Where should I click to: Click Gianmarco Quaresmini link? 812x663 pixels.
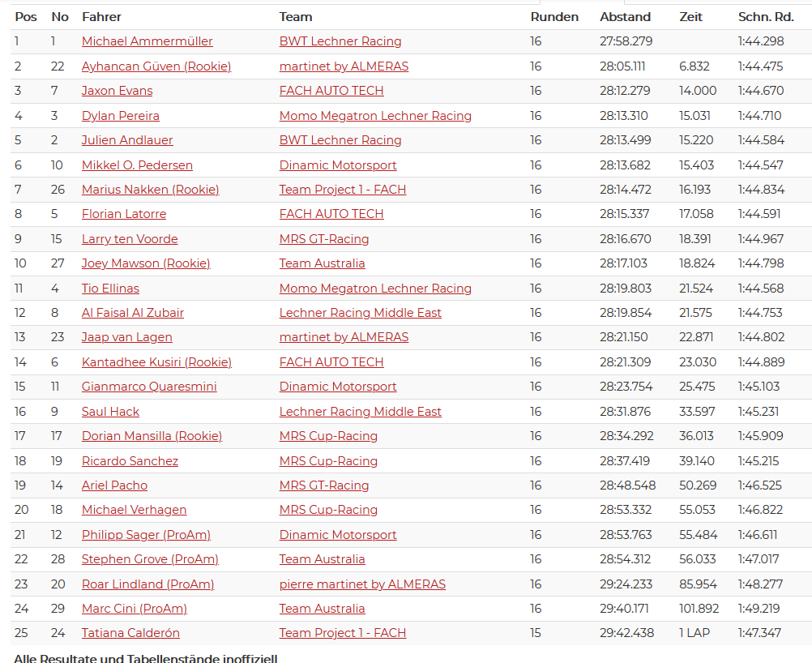(149, 387)
